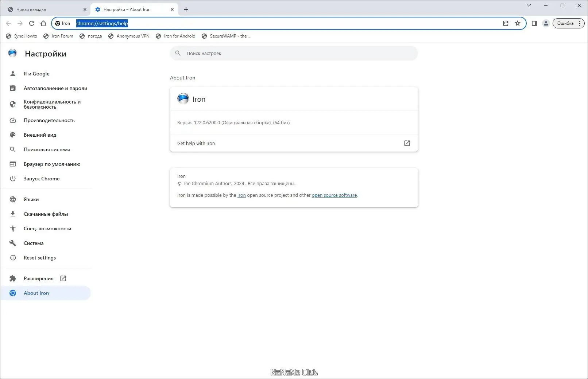Open the Anonymous VPN bookmark
The image size is (588, 379).
pyautogui.click(x=129, y=36)
